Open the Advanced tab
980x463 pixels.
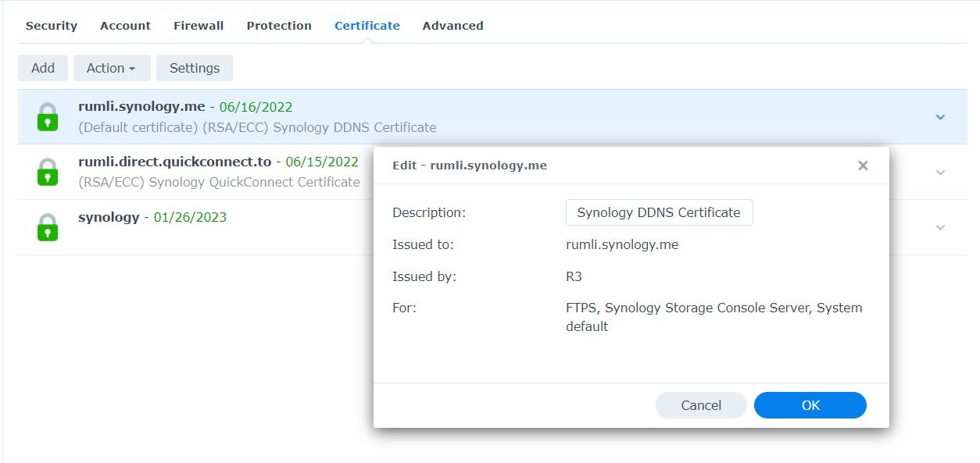pyautogui.click(x=452, y=26)
